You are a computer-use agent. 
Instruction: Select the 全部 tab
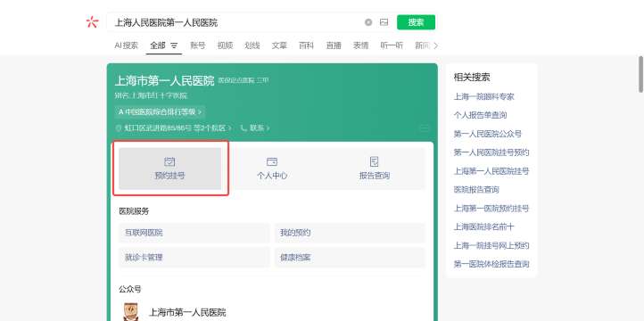[x=158, y=45]
